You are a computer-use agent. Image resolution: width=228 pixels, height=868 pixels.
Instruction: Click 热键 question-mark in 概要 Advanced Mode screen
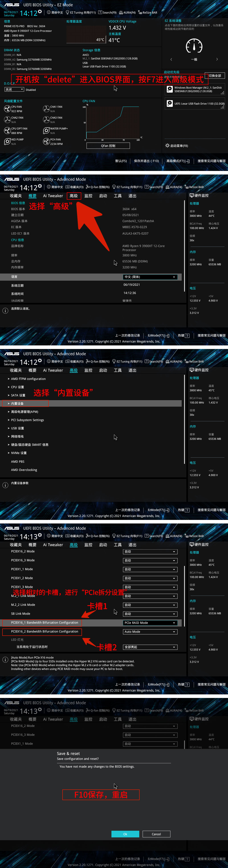187,336
